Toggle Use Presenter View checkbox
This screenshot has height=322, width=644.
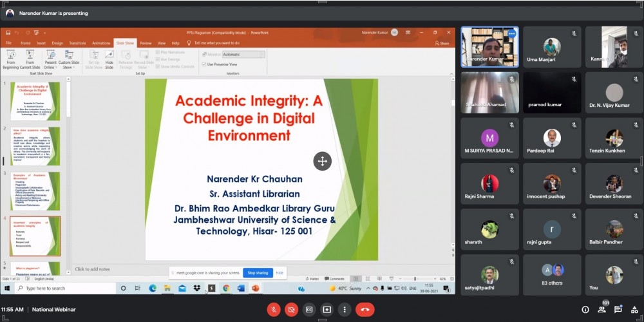click(204, 64)
